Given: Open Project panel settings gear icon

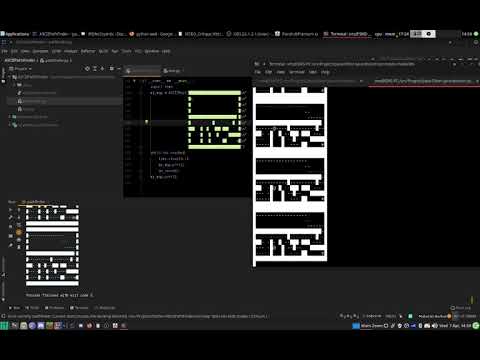Looking at the screenshot, I should tap(112, 69).
